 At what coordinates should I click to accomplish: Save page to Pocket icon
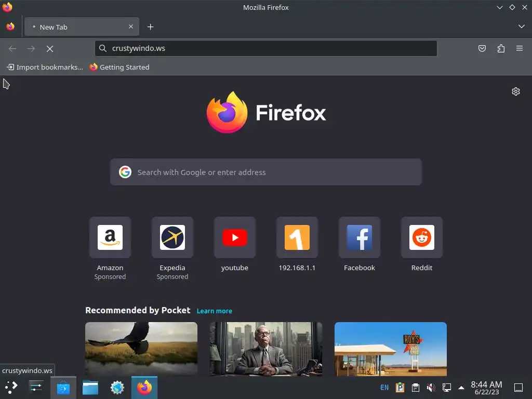pos(482,48)
